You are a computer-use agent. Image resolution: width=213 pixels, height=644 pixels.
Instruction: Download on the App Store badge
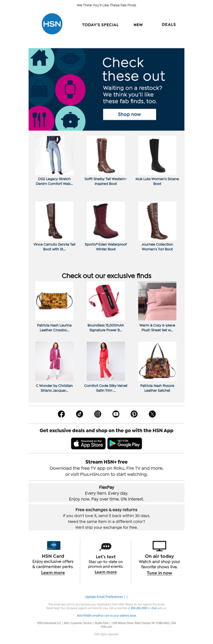pyautogui.click(x=88, y=443)
